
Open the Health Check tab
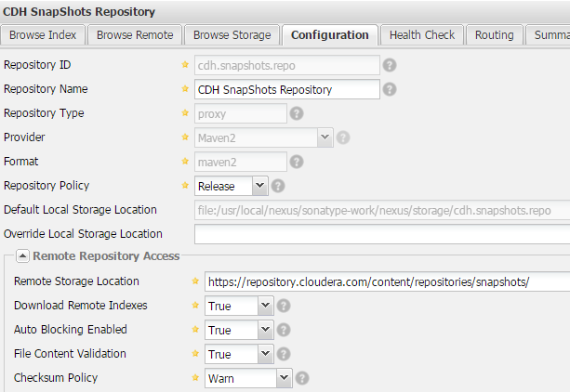pyautogui.click(x=422, y=35)
